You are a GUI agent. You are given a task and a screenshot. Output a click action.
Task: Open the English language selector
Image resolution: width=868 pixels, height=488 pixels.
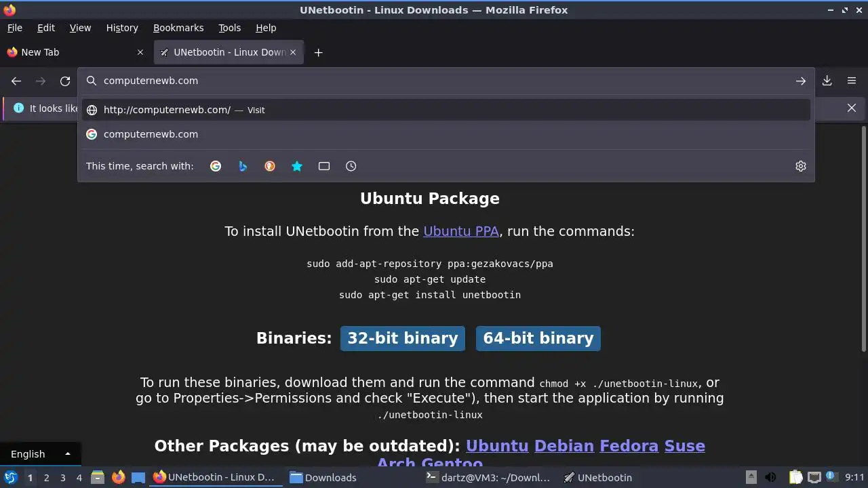pos(40,454)
